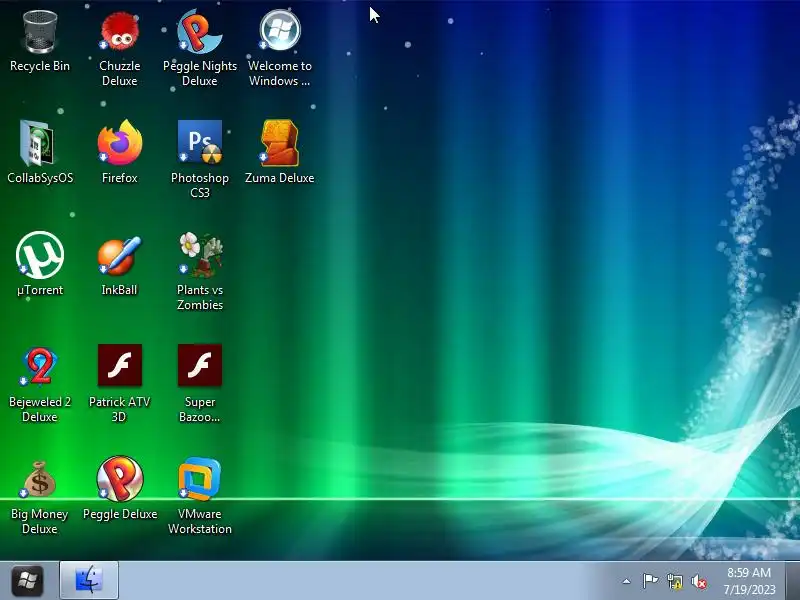Select the Peggle Nights Deluxe shortcut
This screenshot has width=800, height=600.
pos(199,32)
